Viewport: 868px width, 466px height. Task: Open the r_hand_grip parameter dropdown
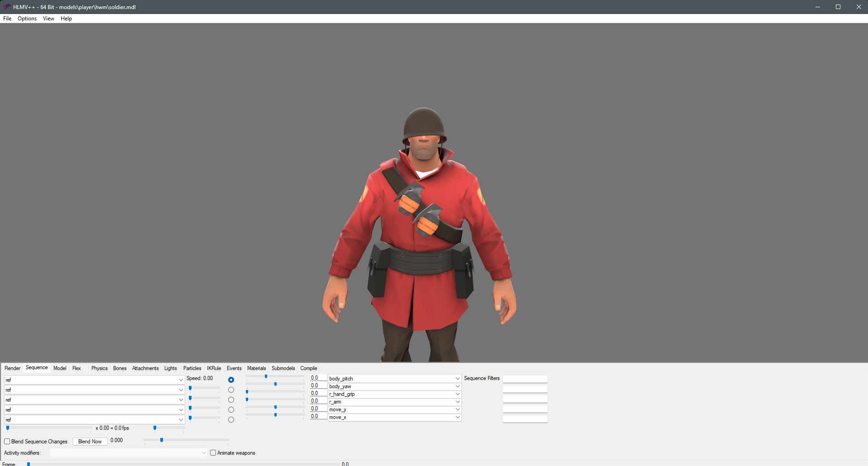457,394
